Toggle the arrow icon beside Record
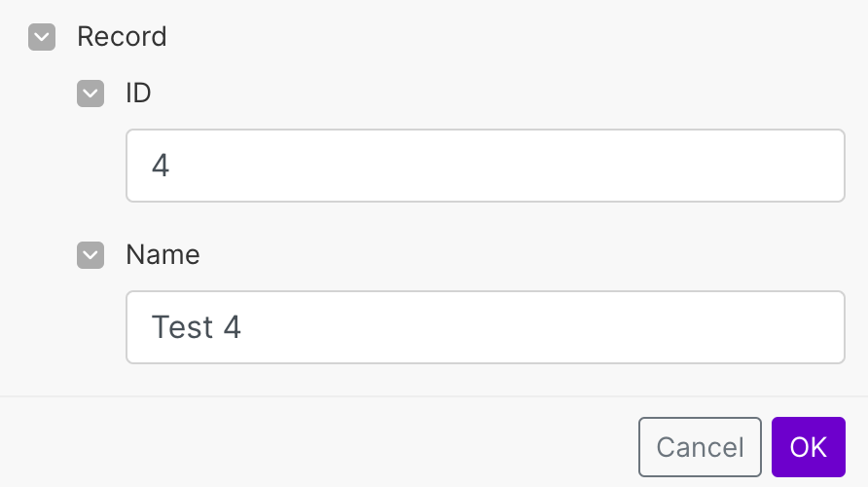 click(x=42, y=37)
